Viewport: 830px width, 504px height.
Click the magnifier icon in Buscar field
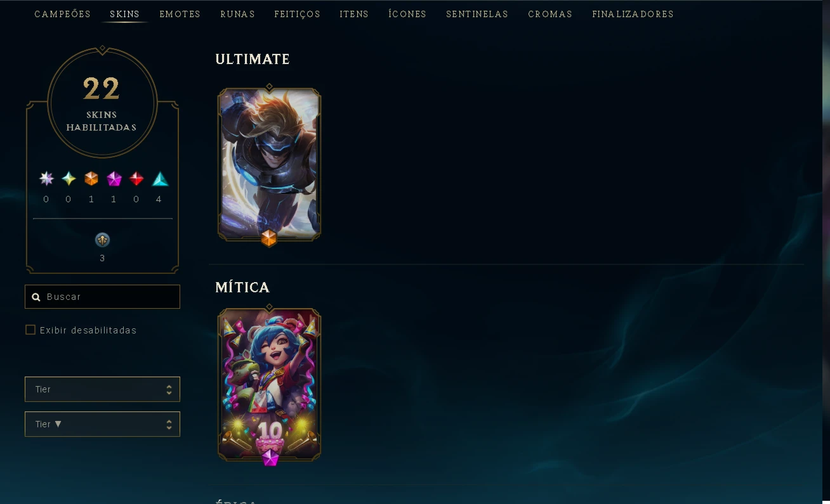click(x=36, y=297)
